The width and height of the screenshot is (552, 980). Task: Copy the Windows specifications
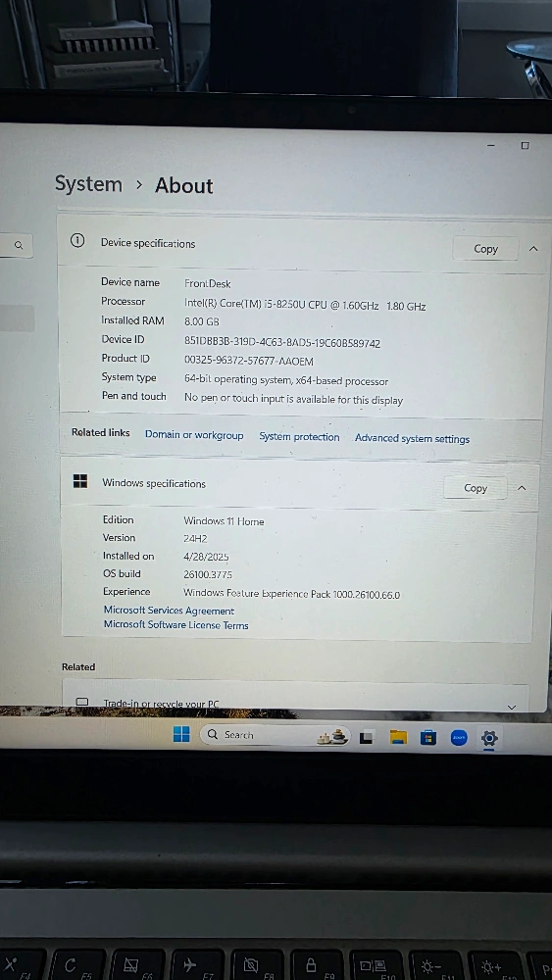pyautogui.click(x=476, y=488)
